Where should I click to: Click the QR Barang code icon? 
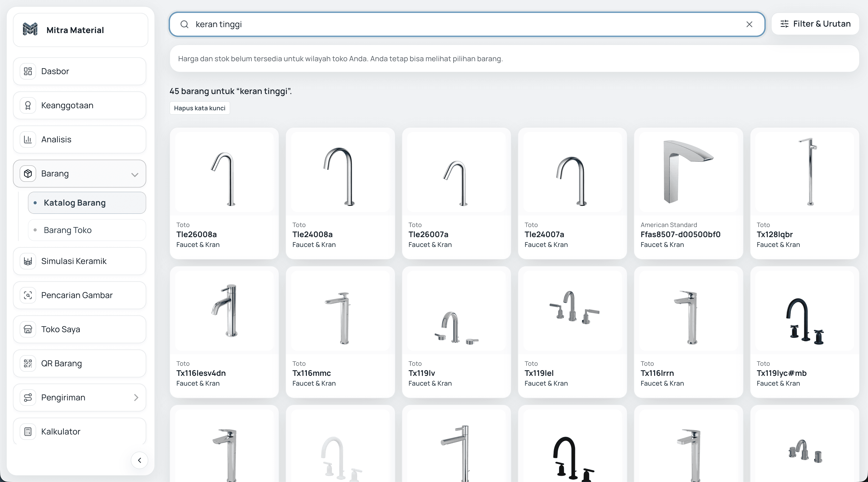tap(28, 363)
